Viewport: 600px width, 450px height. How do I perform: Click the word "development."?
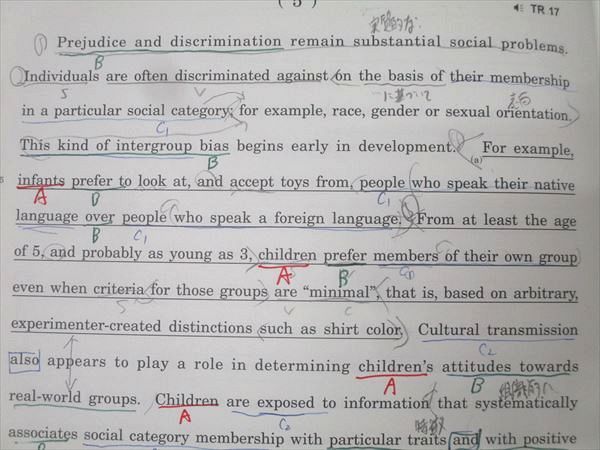click(406, 147)
